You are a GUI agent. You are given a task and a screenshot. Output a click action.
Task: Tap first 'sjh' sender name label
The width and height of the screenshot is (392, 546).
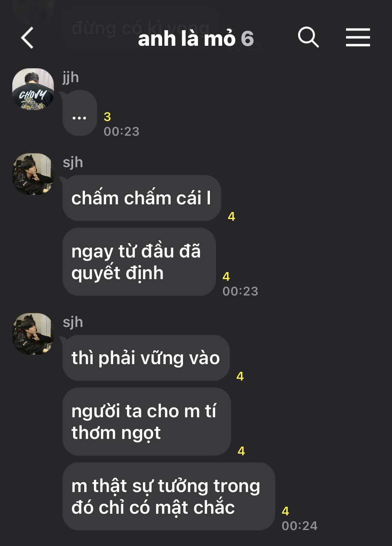73,162
